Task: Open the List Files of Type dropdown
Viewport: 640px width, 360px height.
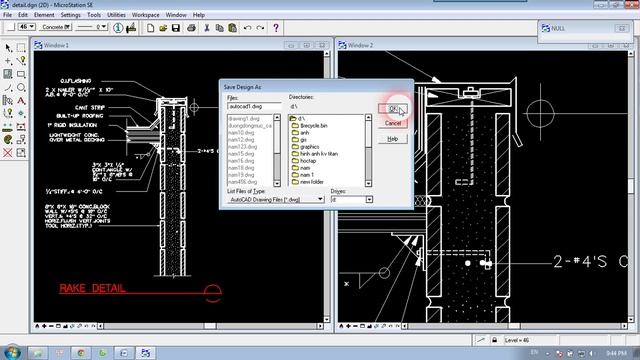Action: [x=276, y=200]
